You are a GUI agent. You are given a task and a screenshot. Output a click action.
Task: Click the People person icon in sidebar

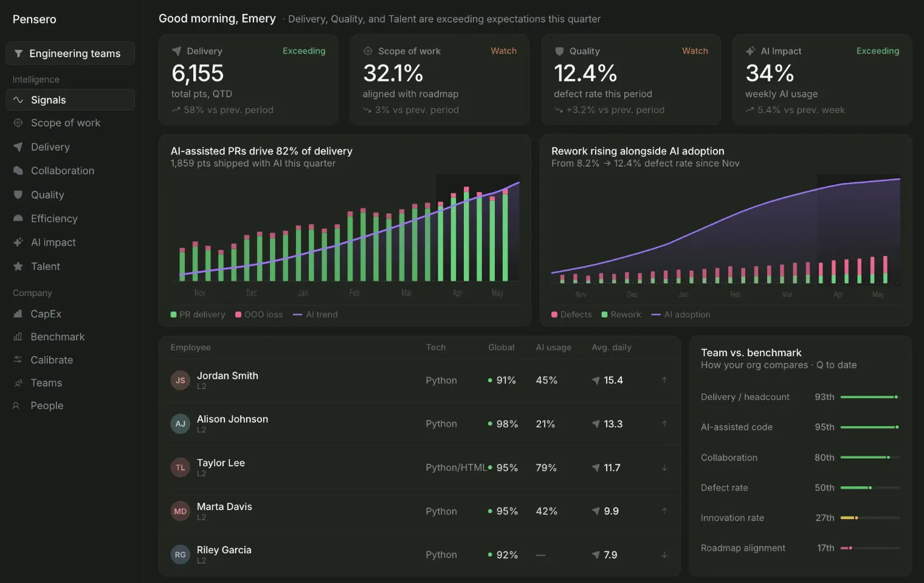(16, 405)
